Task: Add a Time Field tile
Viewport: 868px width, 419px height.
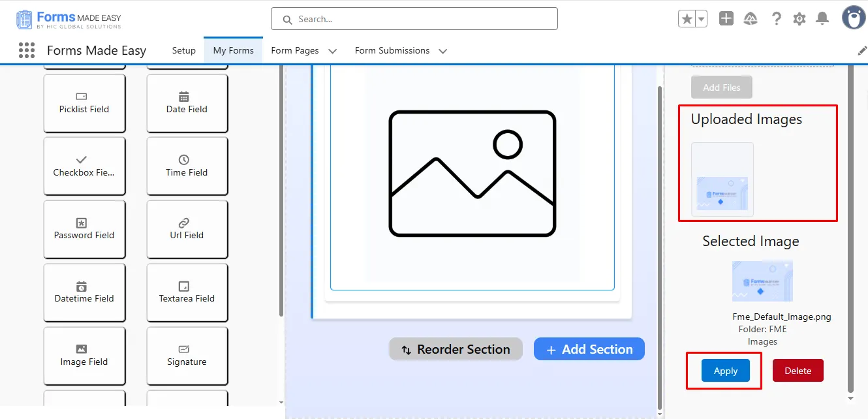Action: 187,166
